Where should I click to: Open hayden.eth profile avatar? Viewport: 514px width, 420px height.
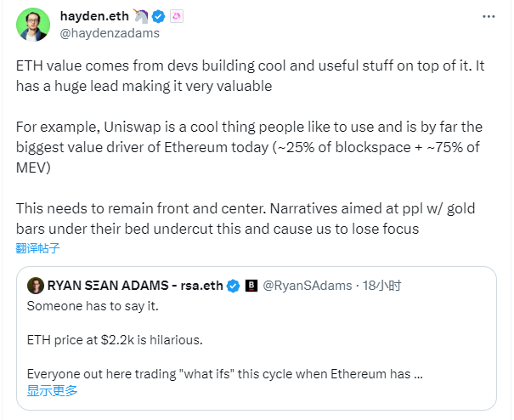coord(33,25)
